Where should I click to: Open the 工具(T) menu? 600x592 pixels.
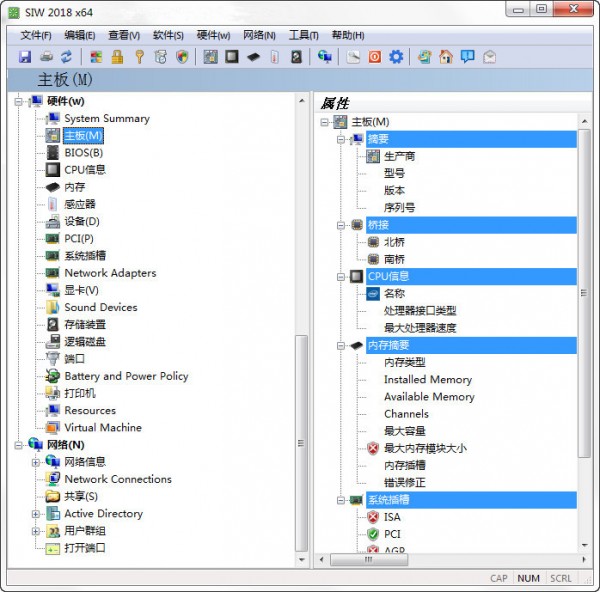click(x=303, y=36)
